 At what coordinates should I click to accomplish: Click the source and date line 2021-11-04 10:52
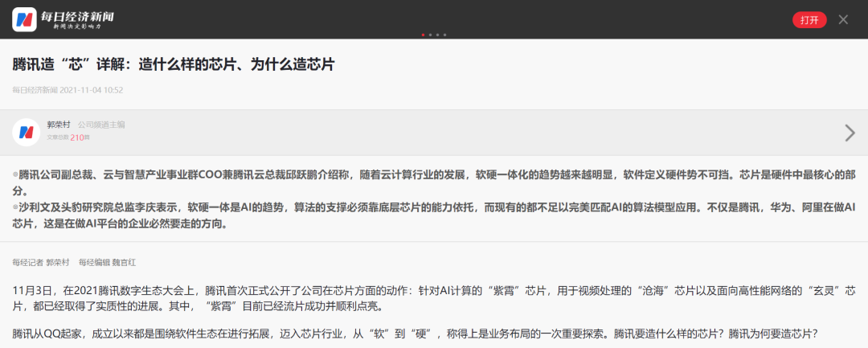pos(68,90)
